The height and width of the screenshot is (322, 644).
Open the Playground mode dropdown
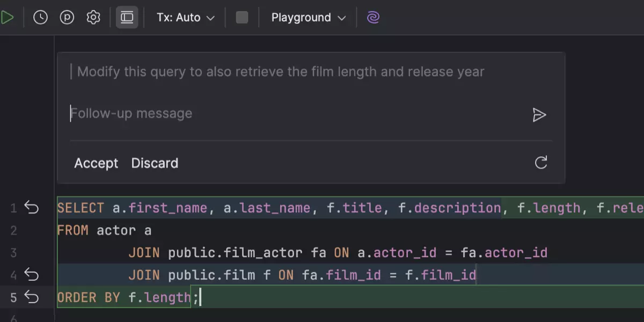[308, 18]
